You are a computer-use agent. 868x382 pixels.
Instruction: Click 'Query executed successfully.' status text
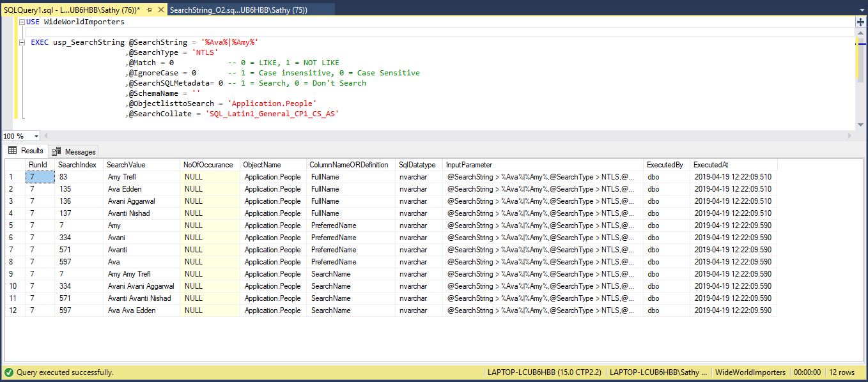[65, 372]
